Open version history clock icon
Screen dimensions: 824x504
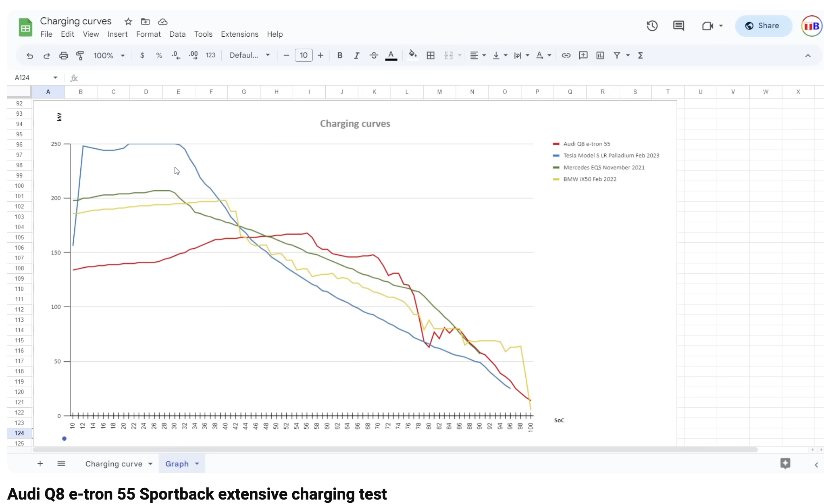[x=652, y=26]
